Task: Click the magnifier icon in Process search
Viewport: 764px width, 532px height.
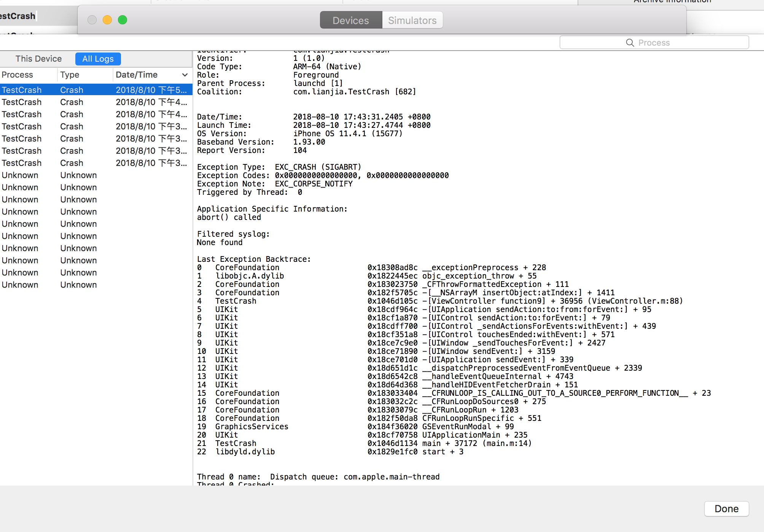Action: click(x=630, y=43)
